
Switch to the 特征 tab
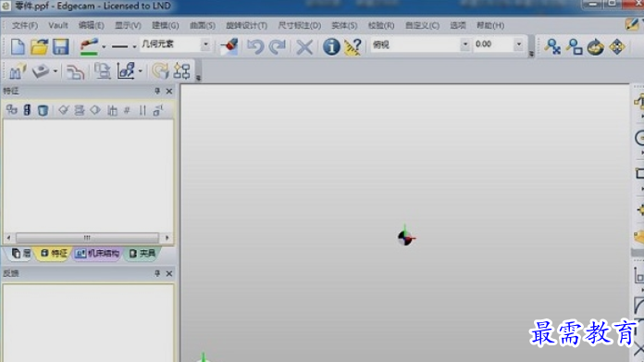pyautogui.click(x=54, y=254)
